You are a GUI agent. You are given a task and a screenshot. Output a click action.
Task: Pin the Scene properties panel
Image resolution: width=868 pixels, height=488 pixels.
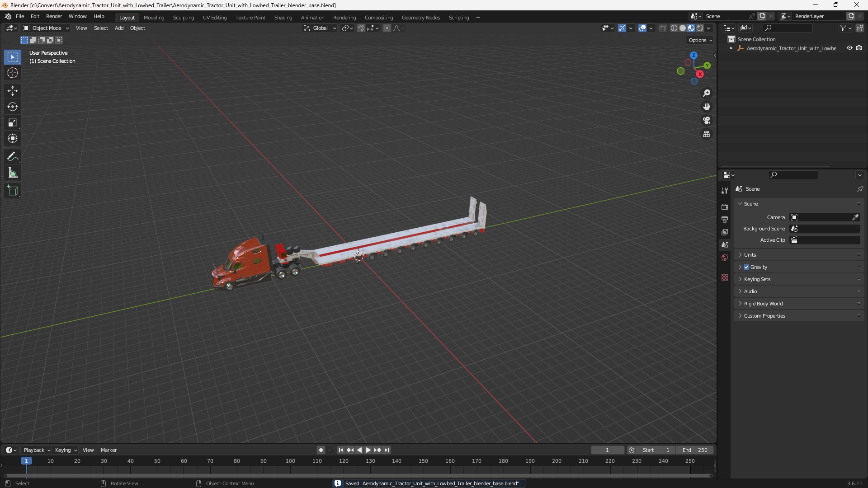click(860, 189)
